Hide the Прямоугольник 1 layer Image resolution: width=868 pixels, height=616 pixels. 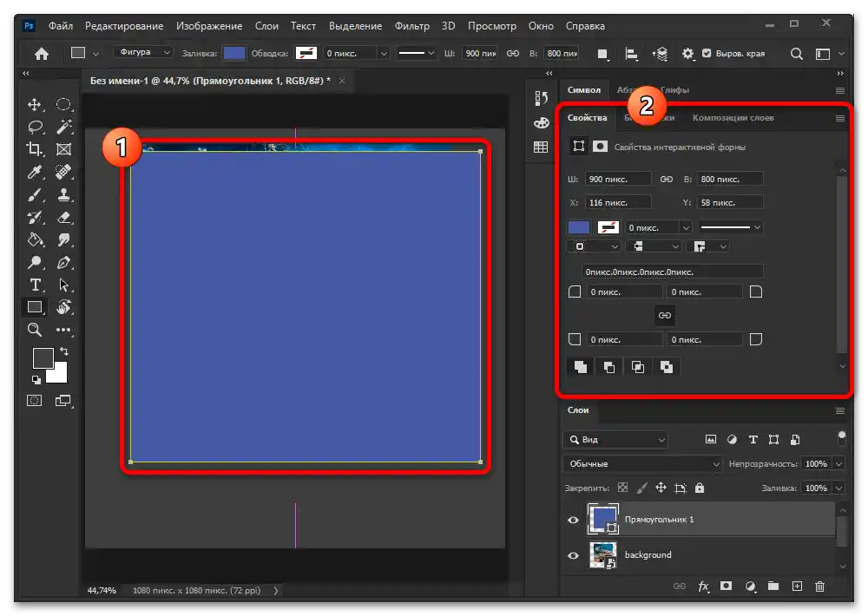[x=574, y=520]
